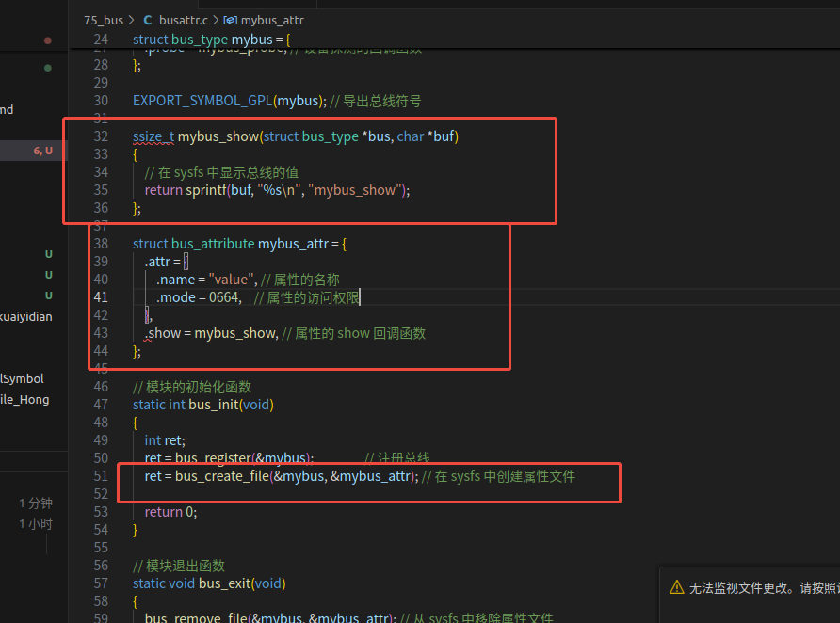
Task: Click the '1 分钟' timeline entry
Action: (x=36, y=503)
